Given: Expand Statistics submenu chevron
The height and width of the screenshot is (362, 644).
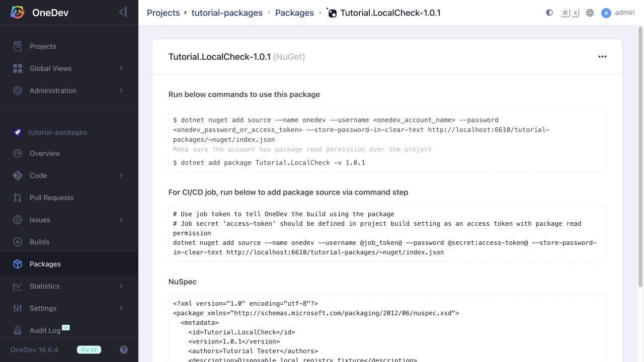Looking at the screenshot, I should coord(121,286).
